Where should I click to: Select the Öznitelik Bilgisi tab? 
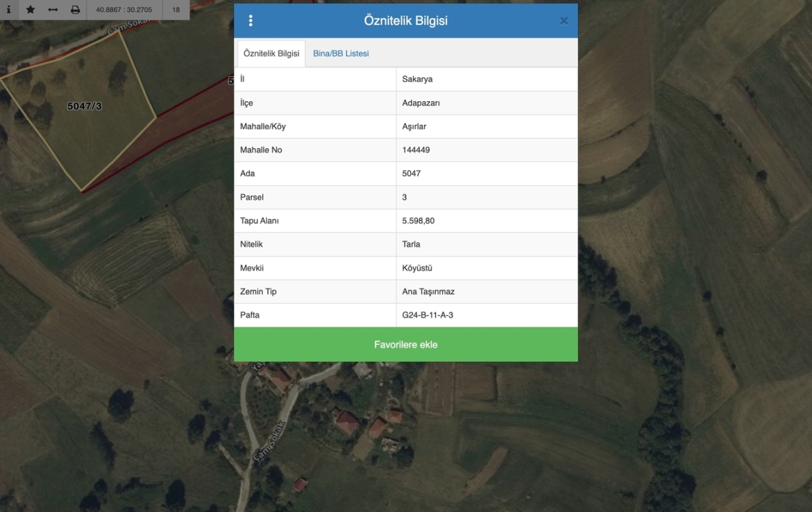click(x=271, y=53)
